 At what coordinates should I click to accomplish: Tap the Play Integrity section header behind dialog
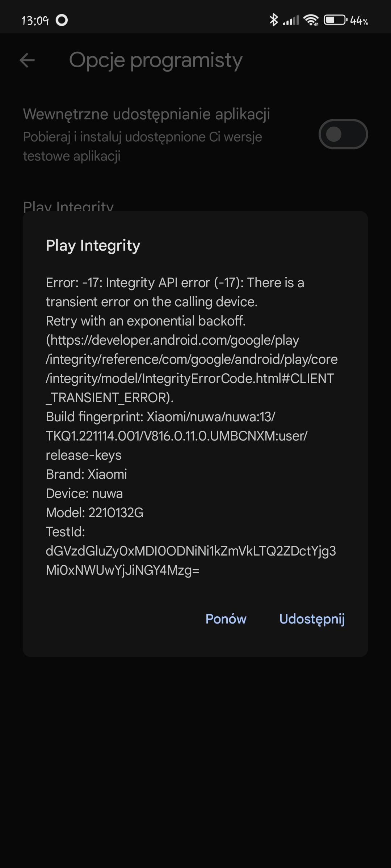point(68,206)
